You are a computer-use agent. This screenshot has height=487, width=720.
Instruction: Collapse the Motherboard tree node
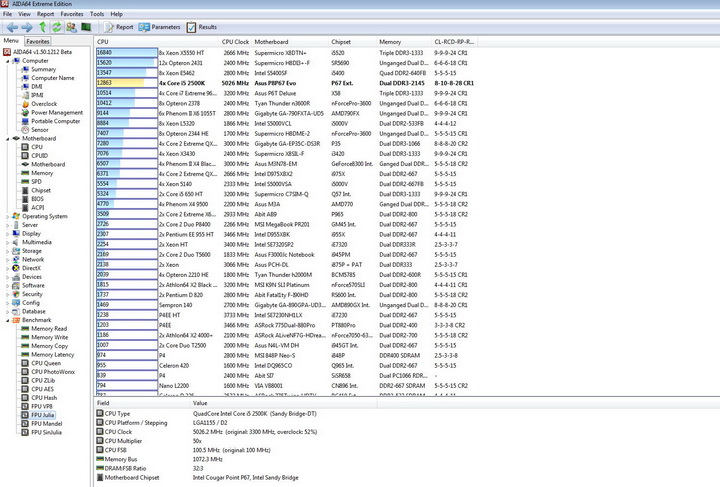click(x=7, y=139)
